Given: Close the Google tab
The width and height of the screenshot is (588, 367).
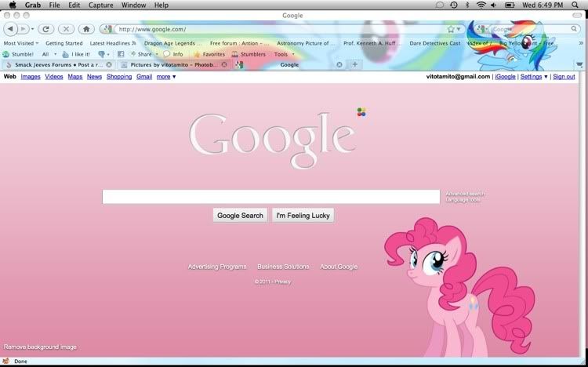Looking at the screenshot, I should click(x=339, y=64).
